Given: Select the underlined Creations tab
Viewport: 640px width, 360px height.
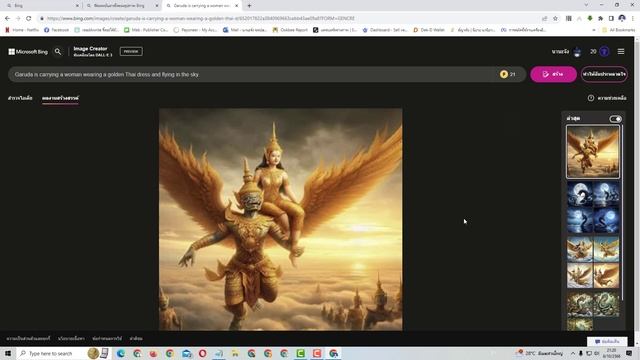Looking at the screenshot, I should 60,98.
